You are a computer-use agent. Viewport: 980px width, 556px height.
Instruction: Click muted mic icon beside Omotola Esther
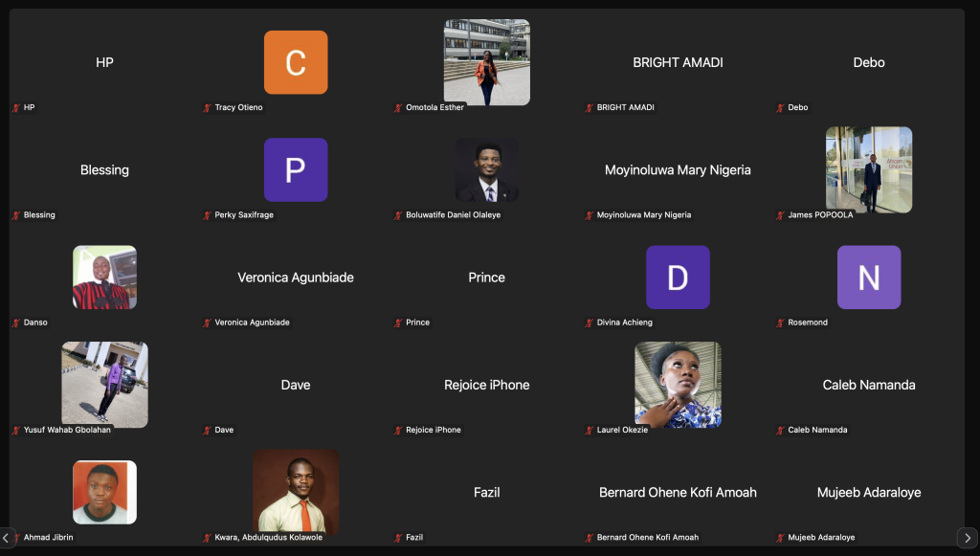398,108
